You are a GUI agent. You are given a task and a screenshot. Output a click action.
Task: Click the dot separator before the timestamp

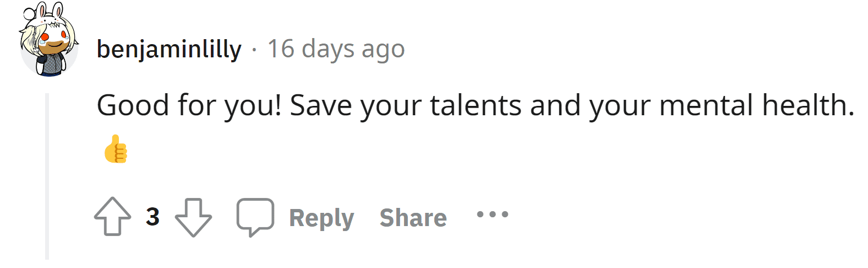(254, 50)
